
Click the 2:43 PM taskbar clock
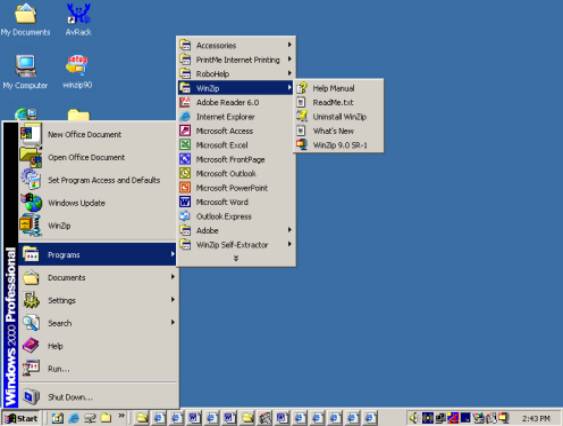click(536, 418)
